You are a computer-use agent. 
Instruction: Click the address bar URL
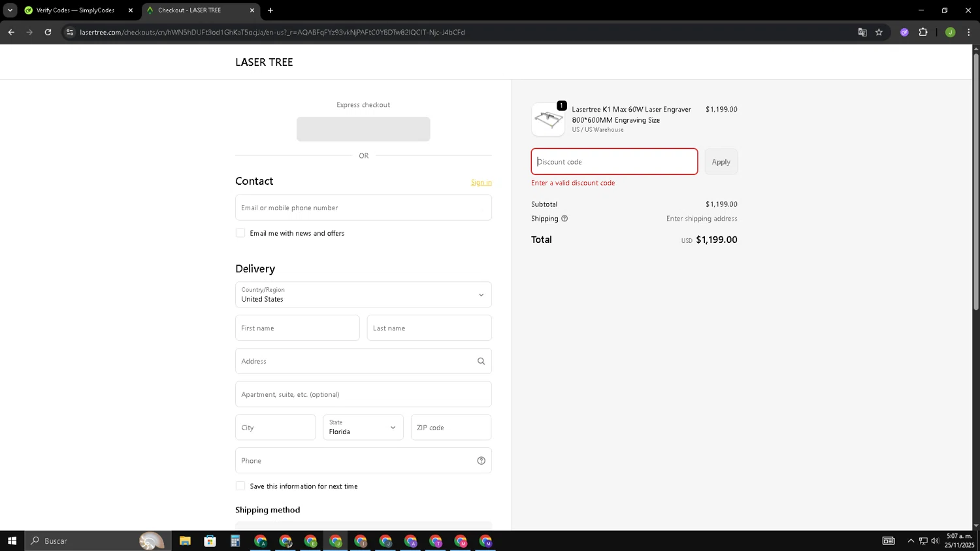click(272, 32)
